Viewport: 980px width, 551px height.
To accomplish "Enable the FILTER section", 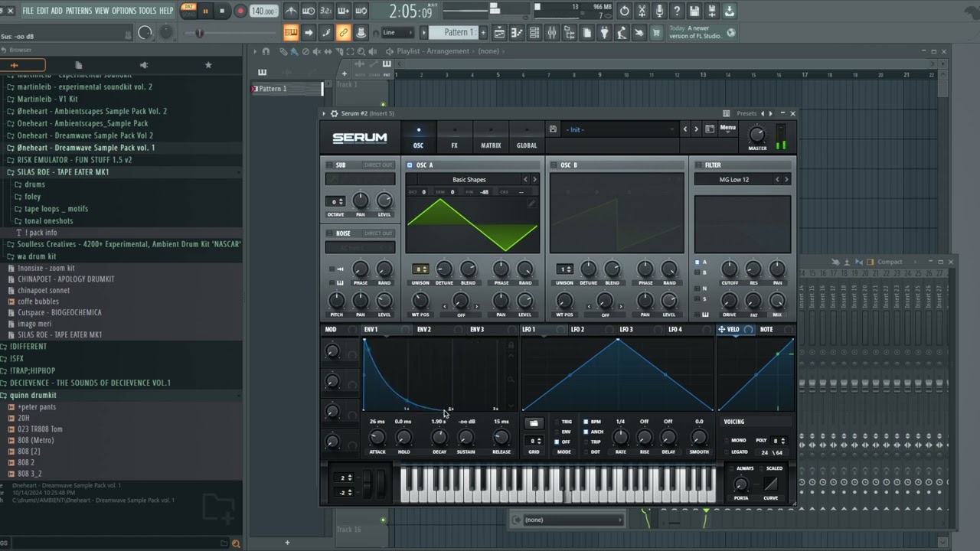I will 698,165.
